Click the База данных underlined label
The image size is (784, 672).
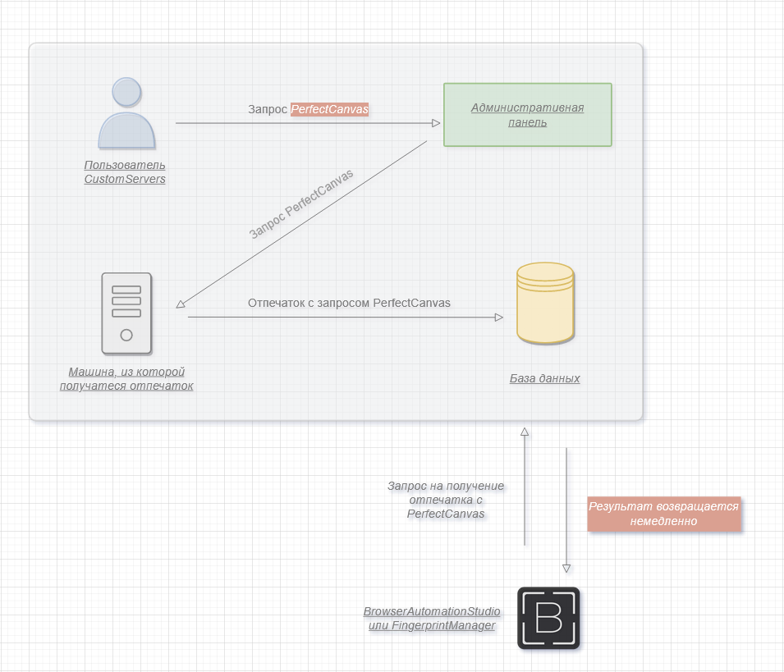[544, 378]
